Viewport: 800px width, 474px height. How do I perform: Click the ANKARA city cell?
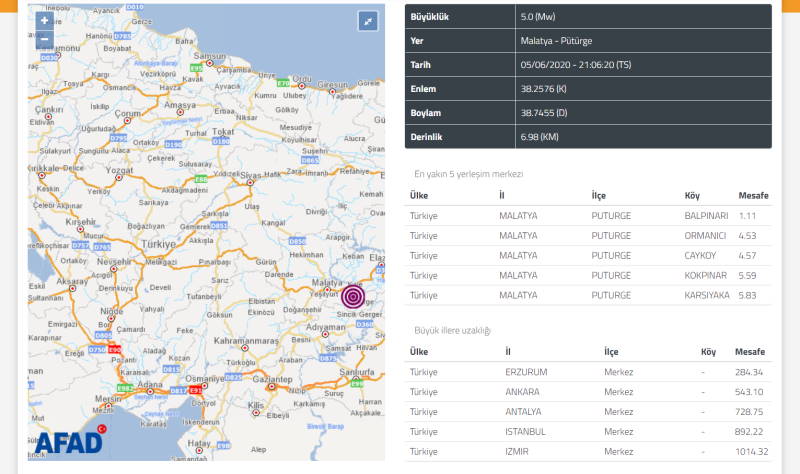pyautogui.click(x=522, y=392)
